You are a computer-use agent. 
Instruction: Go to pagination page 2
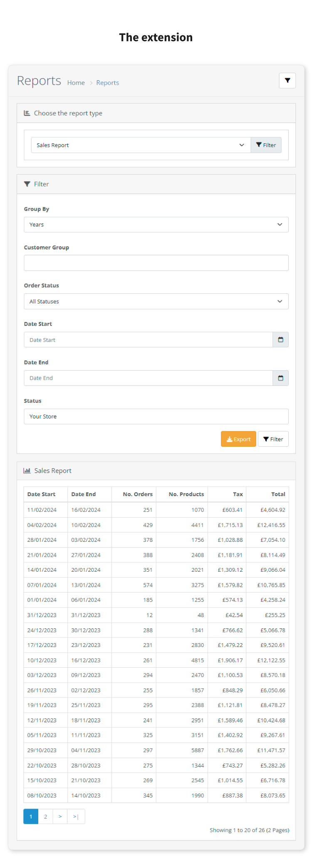(45, 816)
